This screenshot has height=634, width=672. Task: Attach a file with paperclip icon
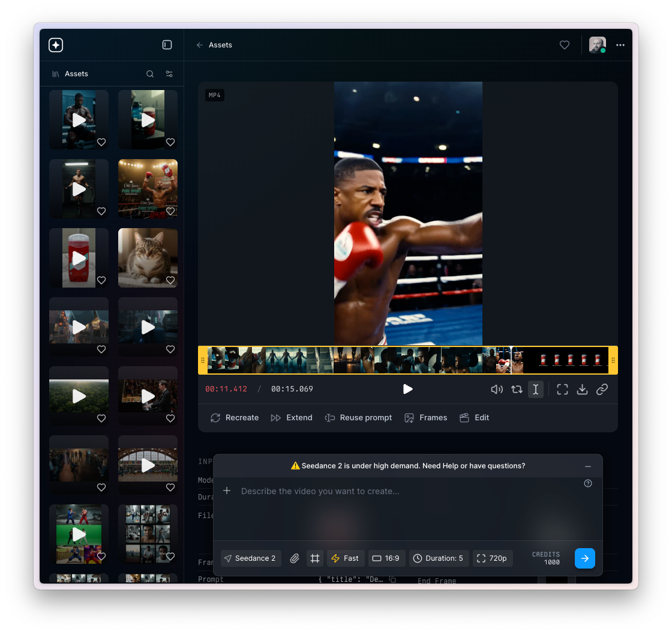[x=295, y=558]
